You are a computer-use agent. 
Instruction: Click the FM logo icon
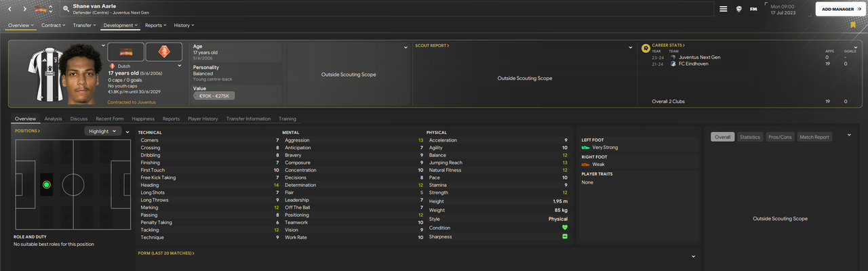tap(753, 9)
